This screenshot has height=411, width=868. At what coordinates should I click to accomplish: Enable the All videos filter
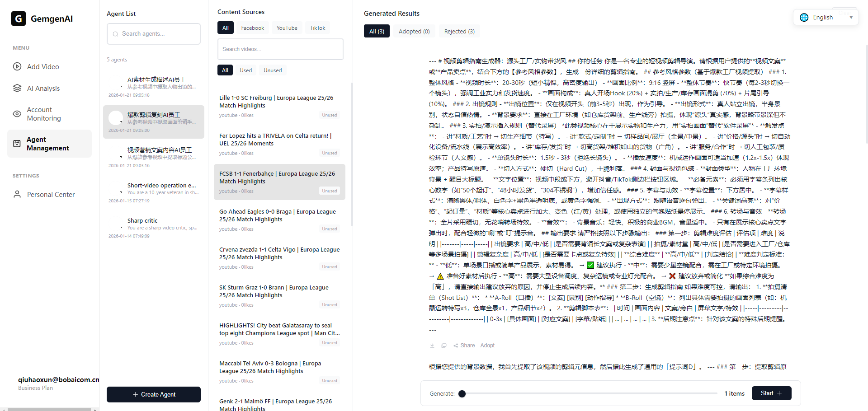pyautogui.click(x=225, y=70)
